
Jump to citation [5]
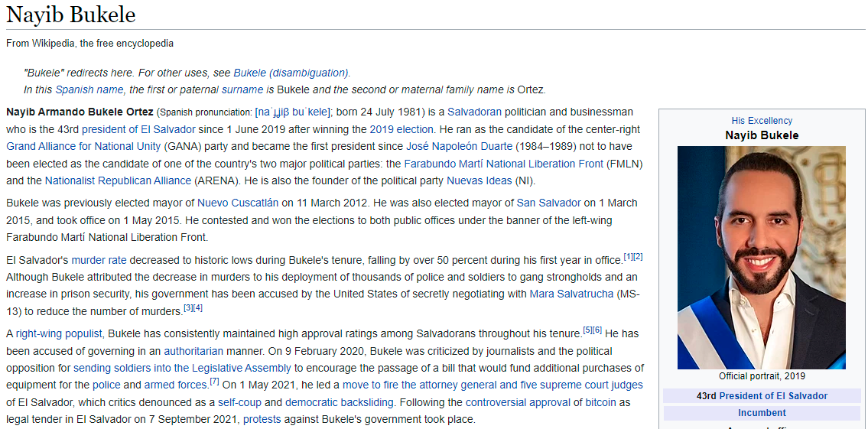click(x=588, y=330)
